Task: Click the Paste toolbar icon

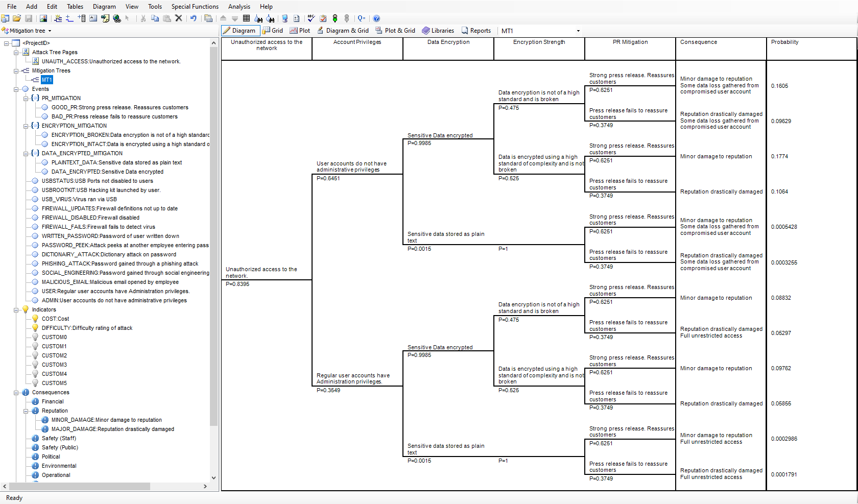Action: [x=167, y=18]
